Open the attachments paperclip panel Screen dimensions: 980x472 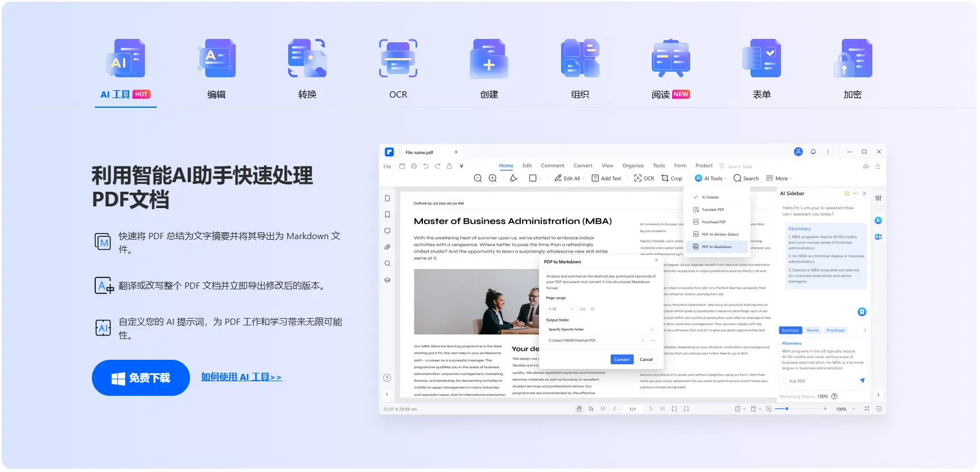pos(387,247)
